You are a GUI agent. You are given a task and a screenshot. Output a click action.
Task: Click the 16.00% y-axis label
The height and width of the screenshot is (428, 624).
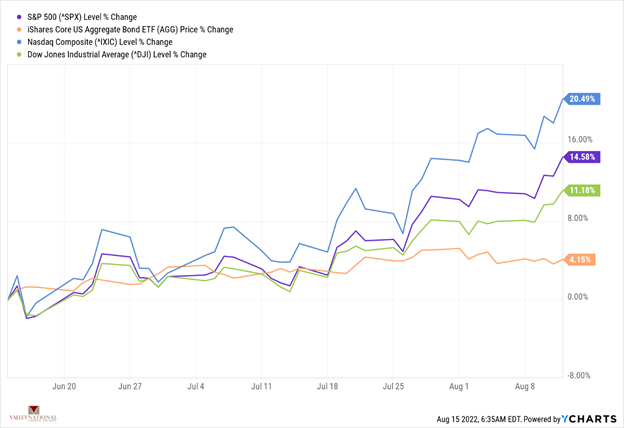tap(581, 140)
